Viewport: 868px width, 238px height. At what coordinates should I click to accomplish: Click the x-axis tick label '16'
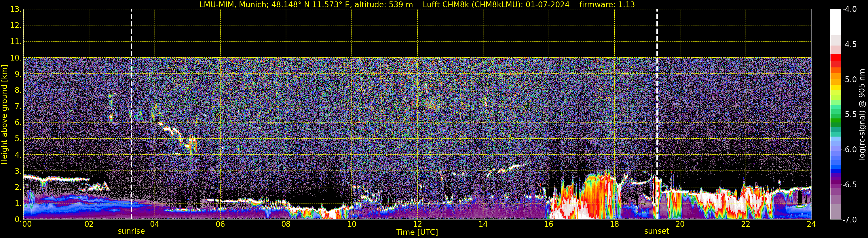coord(549,224)
